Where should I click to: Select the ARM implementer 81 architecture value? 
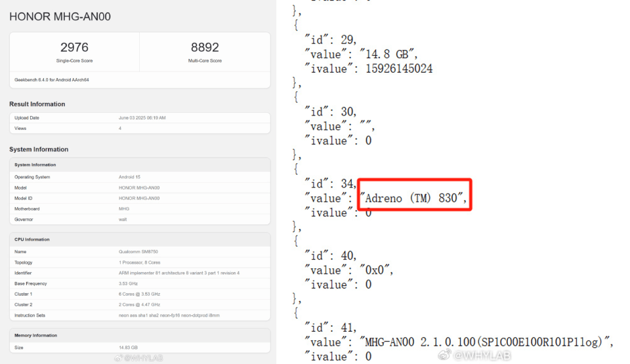pyautogui.click(x=179, y=273)
